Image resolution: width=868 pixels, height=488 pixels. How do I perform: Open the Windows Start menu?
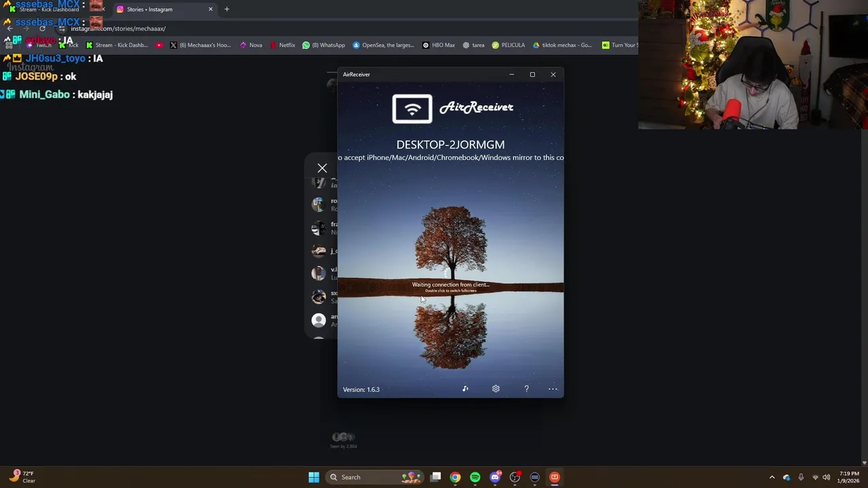click(314, 477)
